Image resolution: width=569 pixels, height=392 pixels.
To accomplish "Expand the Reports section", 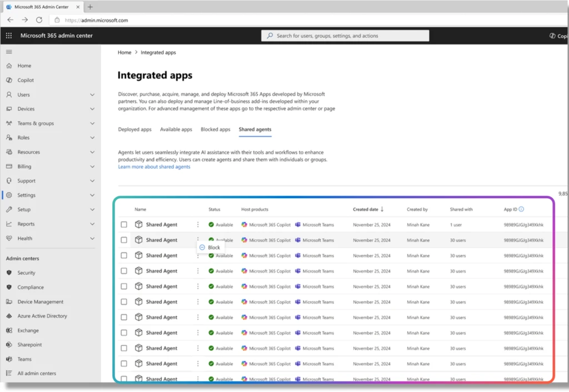I will click(x=93, y=224).
